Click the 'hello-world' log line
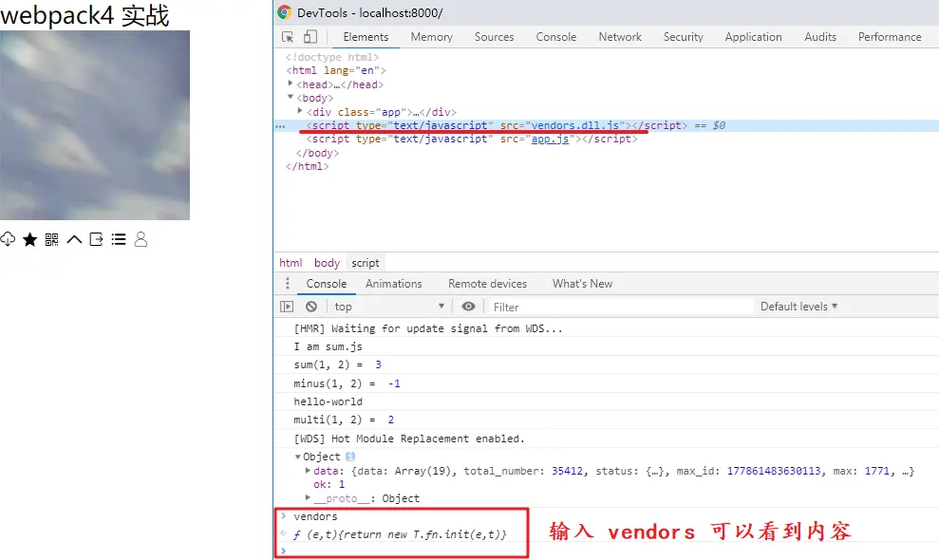This screenshot has height=560, width=939. [x=329, y=401]
